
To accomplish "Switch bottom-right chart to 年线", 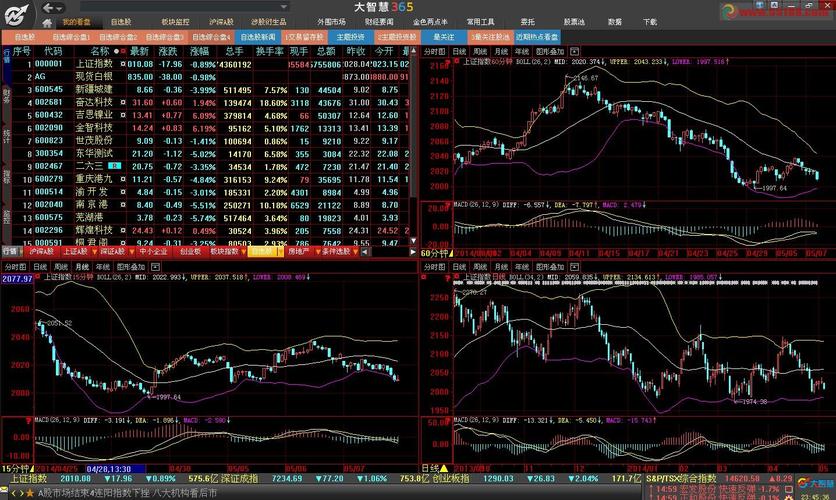I will [x=521, y=267].
